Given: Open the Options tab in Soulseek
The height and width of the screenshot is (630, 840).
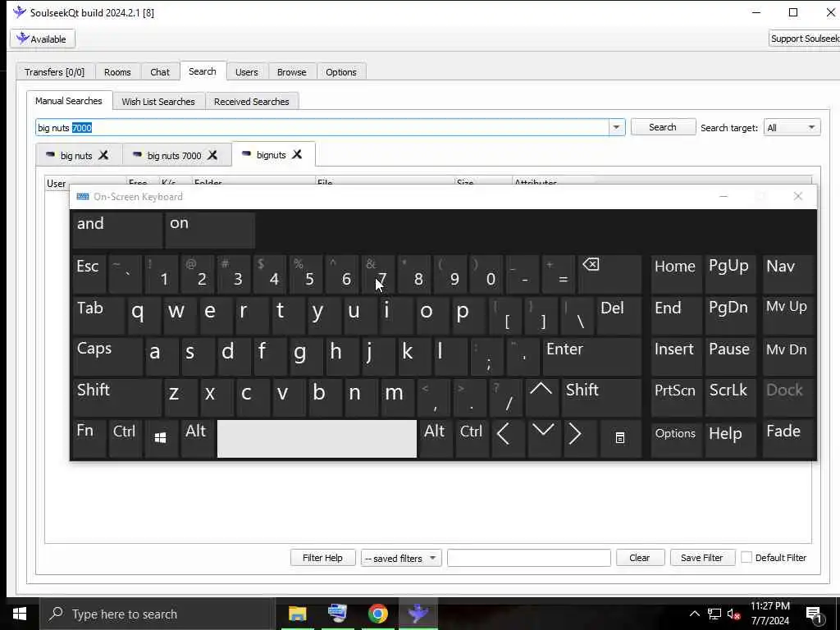Looking at the screenshot, I should [x=341, y=72].
